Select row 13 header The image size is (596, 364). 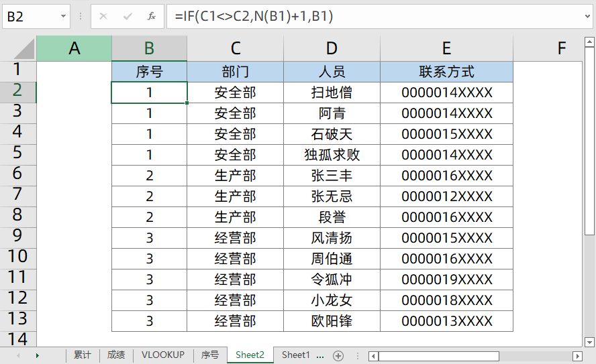click(18, 321)
